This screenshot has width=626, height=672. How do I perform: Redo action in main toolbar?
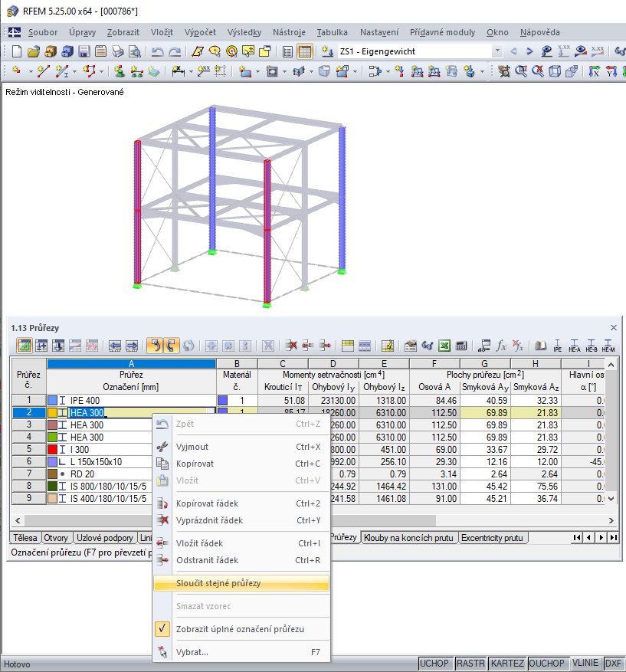(x=175, y=51)
